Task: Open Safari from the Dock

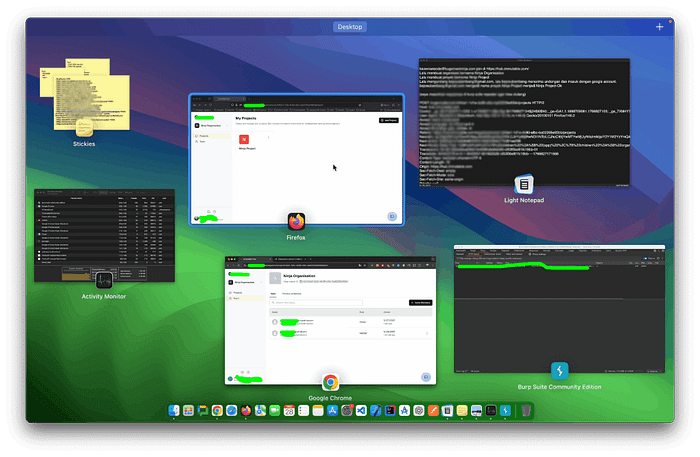Action: click(x=231, y=411)
